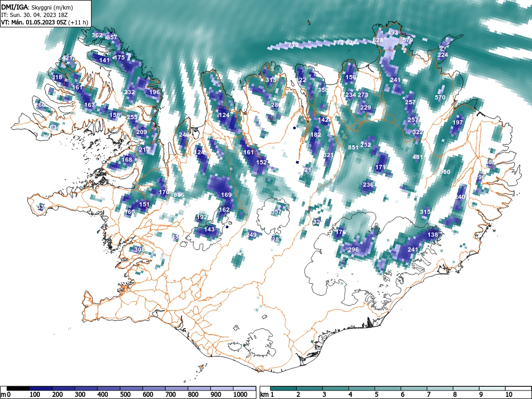The image size is (532, 399).
Task: Click the visibility value 628
Action: click(x=378, y=40)
